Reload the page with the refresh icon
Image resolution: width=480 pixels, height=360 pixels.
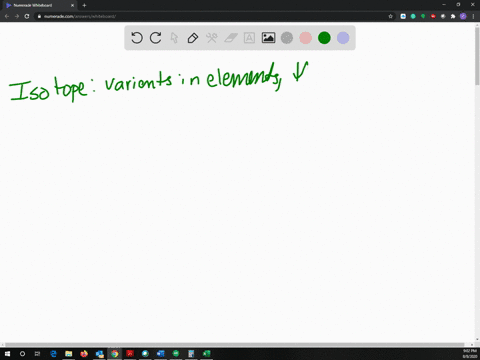click(x=27, y=16)
